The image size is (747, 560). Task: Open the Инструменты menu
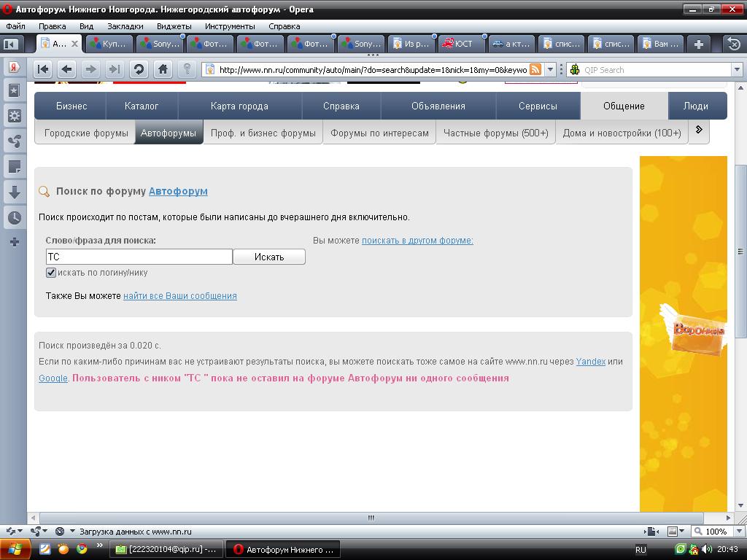(230, 26)
